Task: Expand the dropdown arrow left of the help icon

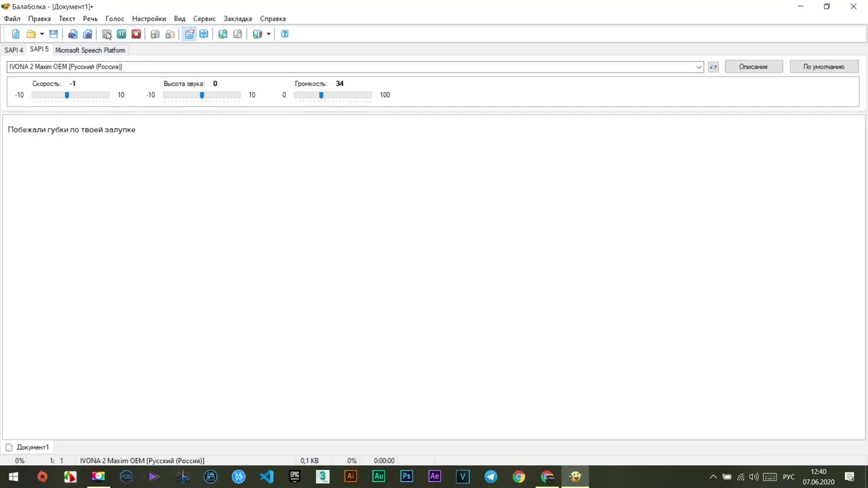Action: (269, 34)
